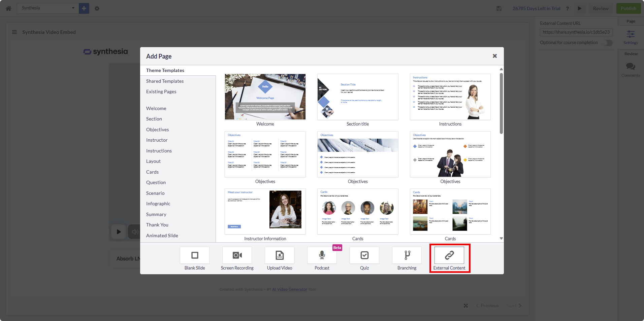The width and height of the screenshot is (644, 321).
Task: Toggle Optional for course completion switch
Action: click(x=608, y=43)
